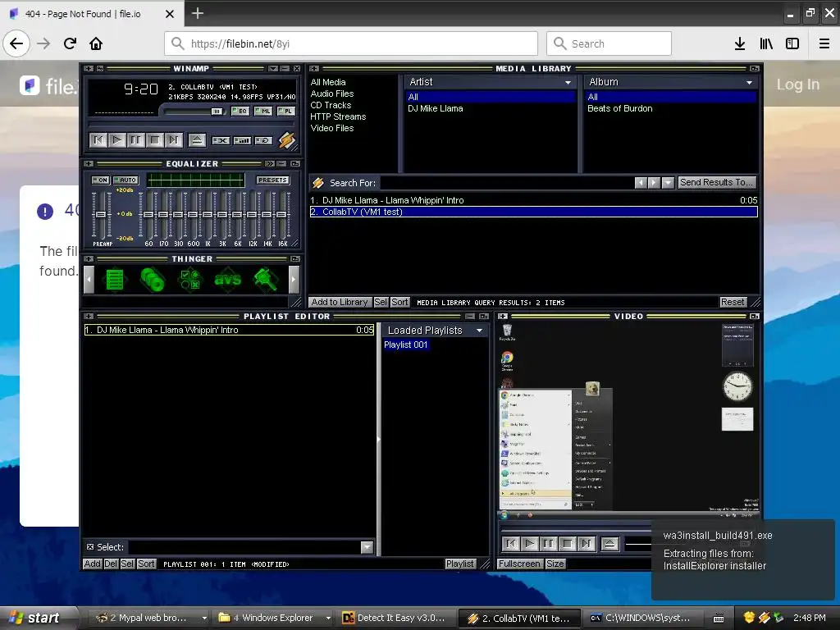Stop playback in Winamp main window

click(154, 140)
